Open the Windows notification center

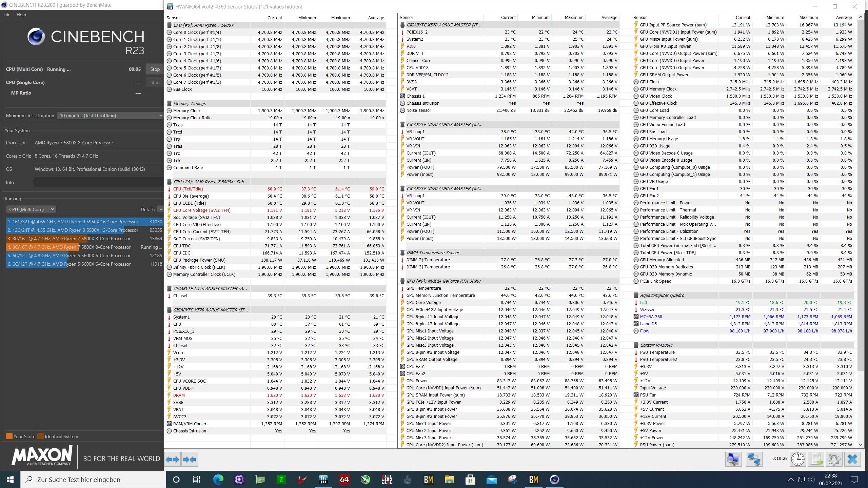point(854,480)
